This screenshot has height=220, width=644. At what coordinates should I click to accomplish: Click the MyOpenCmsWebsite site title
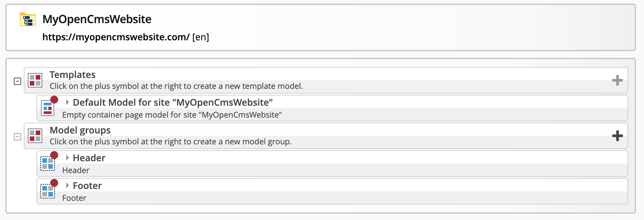[97, 19]
